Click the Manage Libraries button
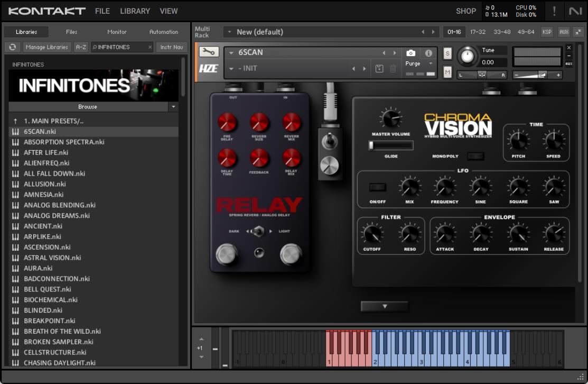The image size is (588, 384). [x=47, y=47]
